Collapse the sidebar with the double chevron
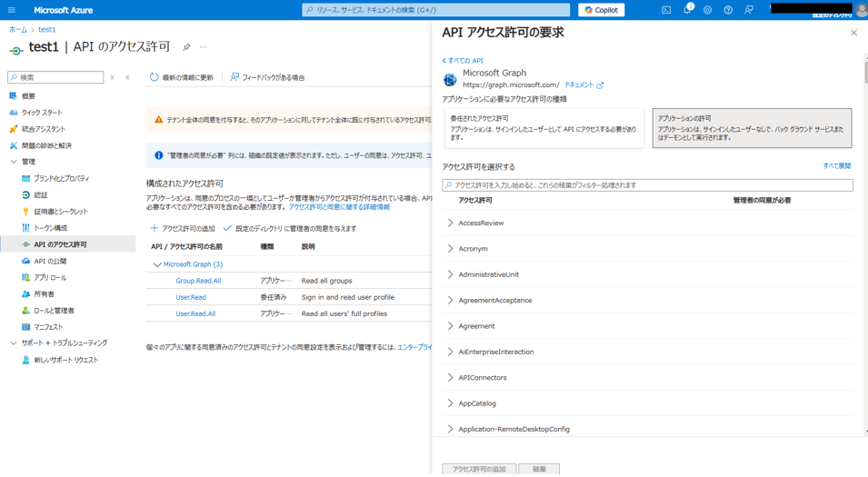Screen dimensions: 868x477 tap(127, 77)
